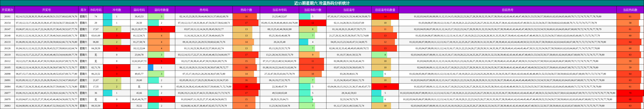Image resolution: width=644 pixels, height=109 pixels.
Task: Select period number 26119
Action: (x=7, y=55)
